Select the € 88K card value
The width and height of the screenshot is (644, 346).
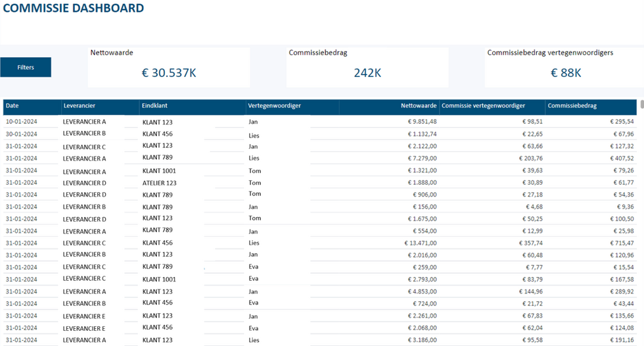coord(566,73)
